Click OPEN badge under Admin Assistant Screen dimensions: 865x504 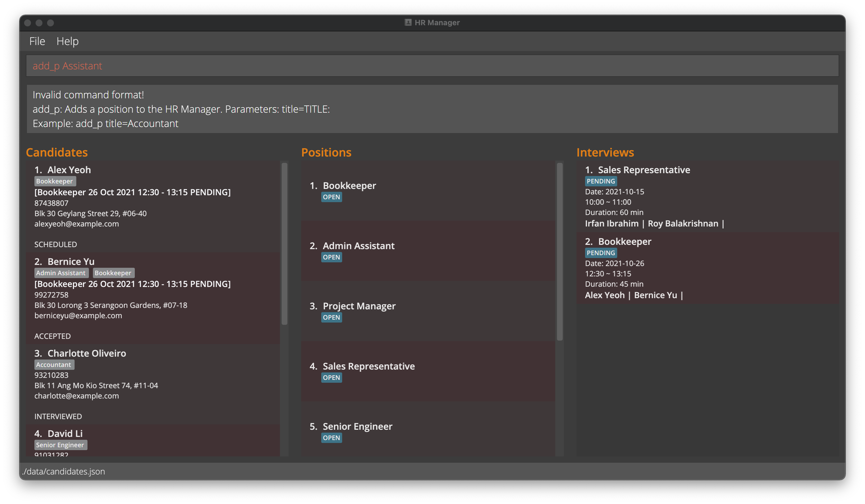(x=331, y=257)
